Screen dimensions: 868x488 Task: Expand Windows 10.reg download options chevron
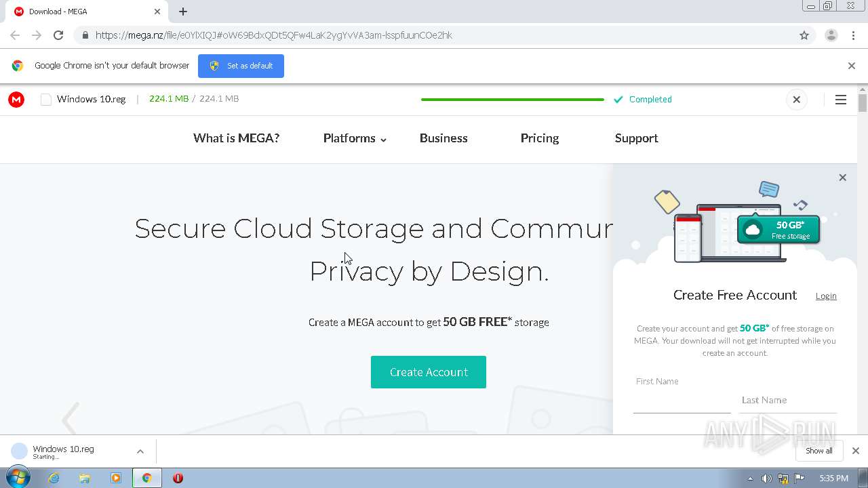(x=140, y=451)
